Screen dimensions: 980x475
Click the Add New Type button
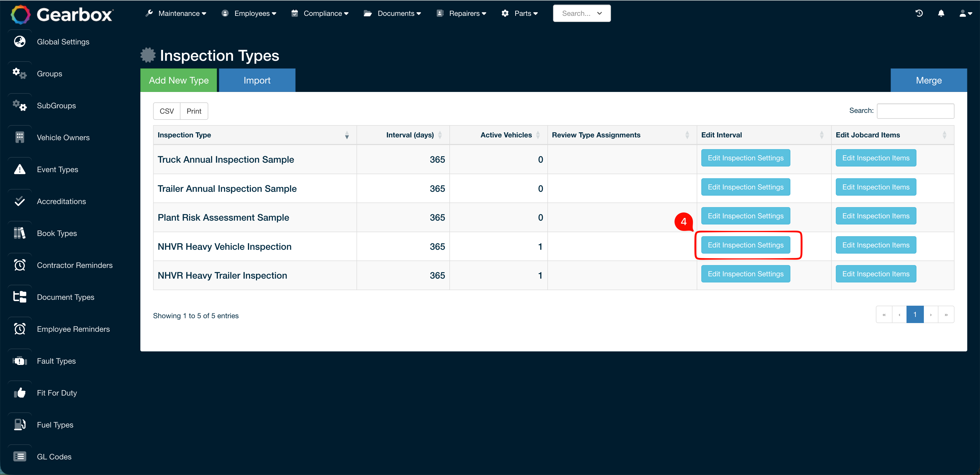click(x=179, y=80)
